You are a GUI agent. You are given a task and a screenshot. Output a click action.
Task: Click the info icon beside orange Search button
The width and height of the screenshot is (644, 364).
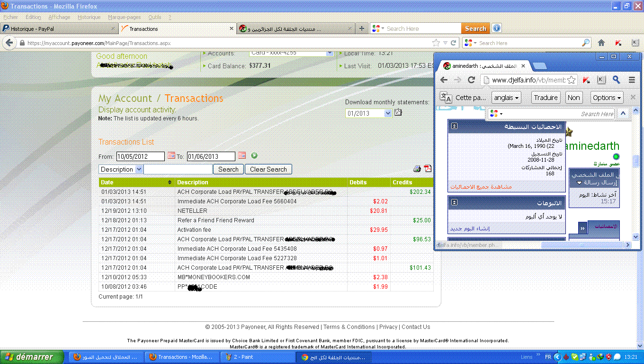[x=496, y=28]
